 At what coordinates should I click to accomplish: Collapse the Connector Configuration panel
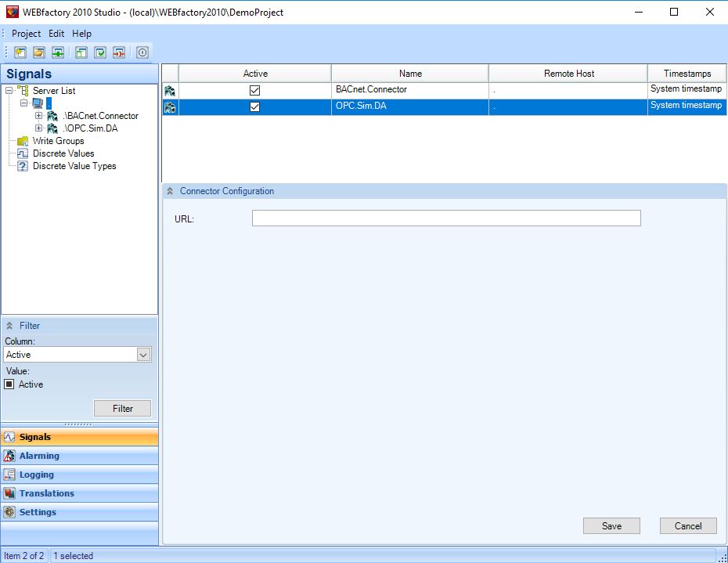coord(170,191)
